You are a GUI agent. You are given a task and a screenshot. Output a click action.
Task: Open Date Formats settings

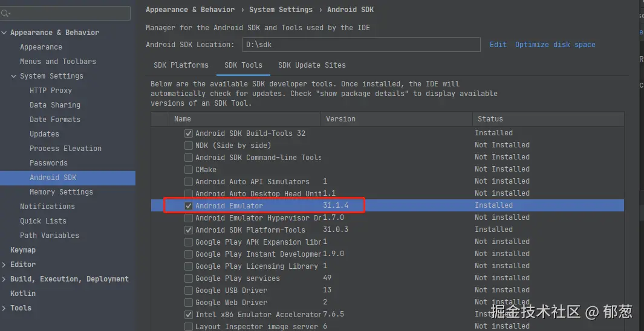(x=55, y=120)
